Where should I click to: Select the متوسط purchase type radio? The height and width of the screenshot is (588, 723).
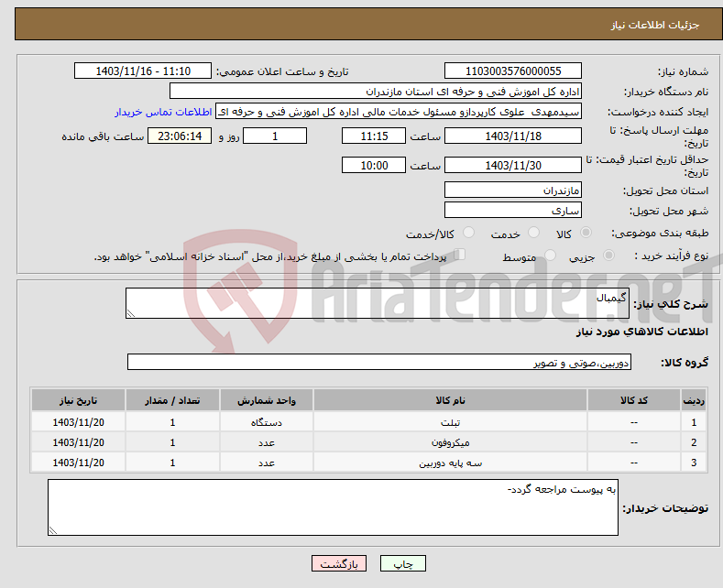[550, 256]
